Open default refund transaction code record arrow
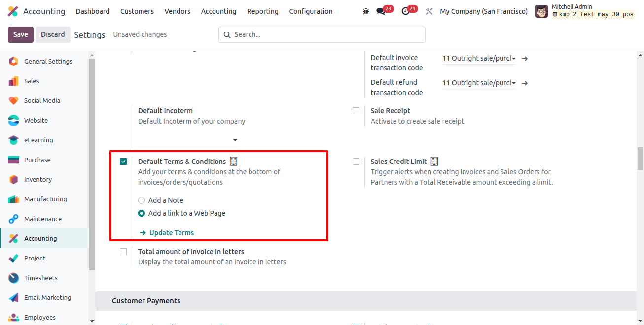Image resolution: width=644 pixels, height=325 pixels. point(525,83)
